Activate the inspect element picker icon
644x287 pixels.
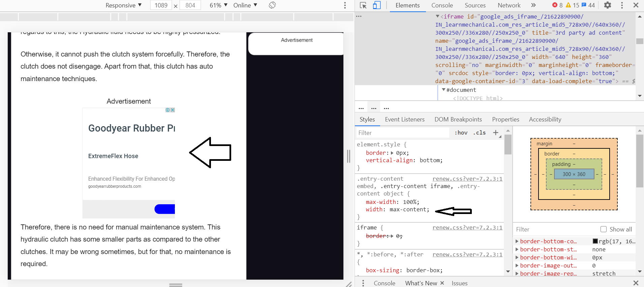[x=363, y=5]
